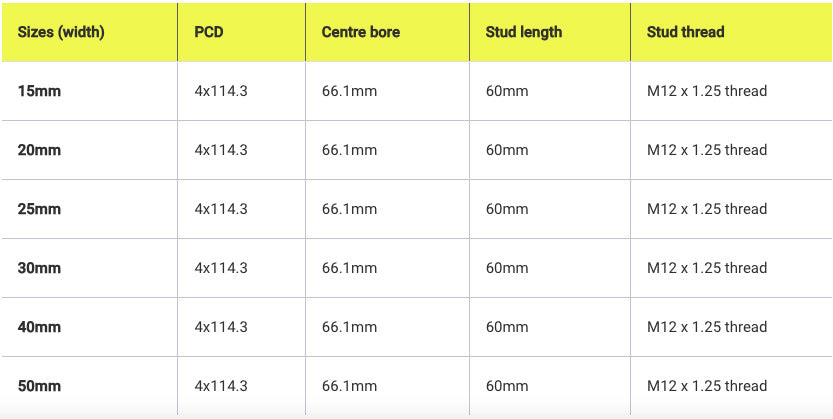The image size is (833, 419).
Task: Click the 'Stud length' column header
Action: (524, 32)
